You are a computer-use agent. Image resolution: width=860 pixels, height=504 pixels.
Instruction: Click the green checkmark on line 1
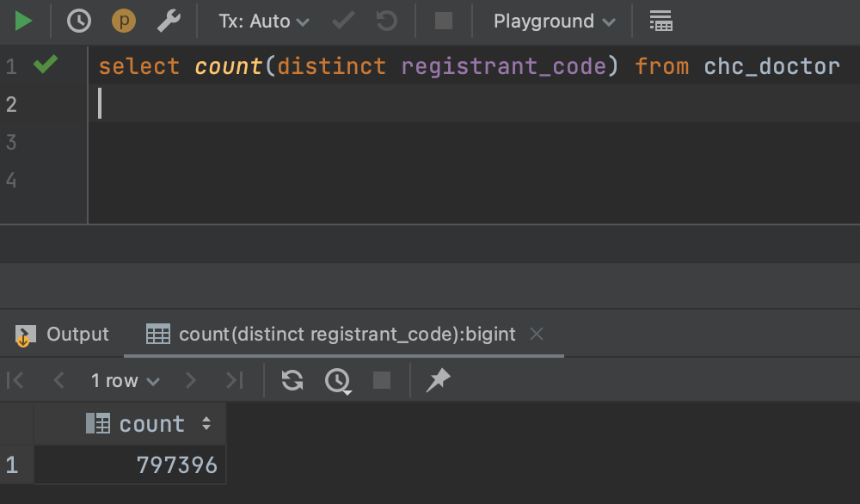(x=46, y=65)
